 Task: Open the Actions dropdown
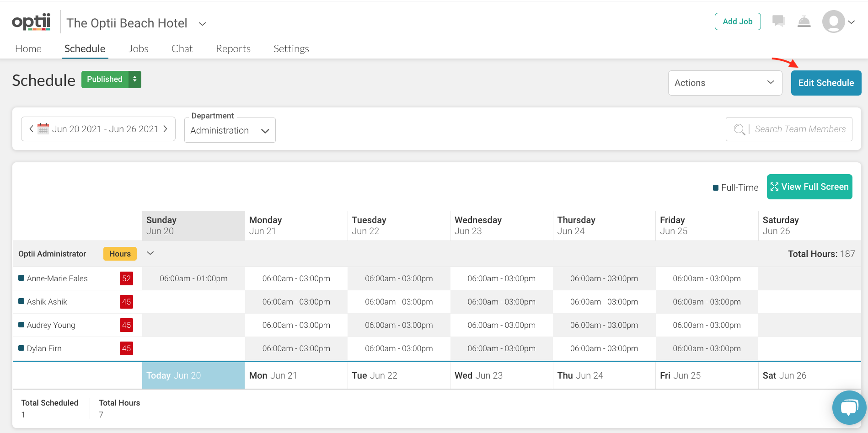point(725,83)
